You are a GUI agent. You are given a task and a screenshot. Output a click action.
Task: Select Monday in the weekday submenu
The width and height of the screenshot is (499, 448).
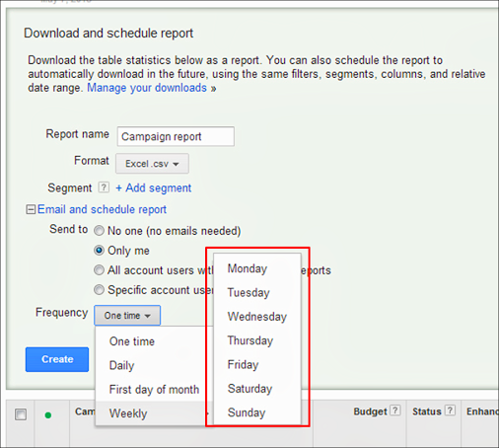(x=257, y=268)
